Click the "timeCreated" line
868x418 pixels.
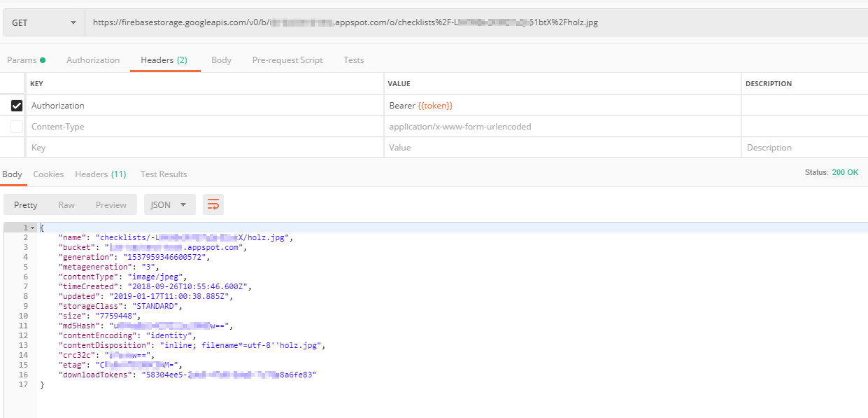pyautogui.click(x=155, y=286)
